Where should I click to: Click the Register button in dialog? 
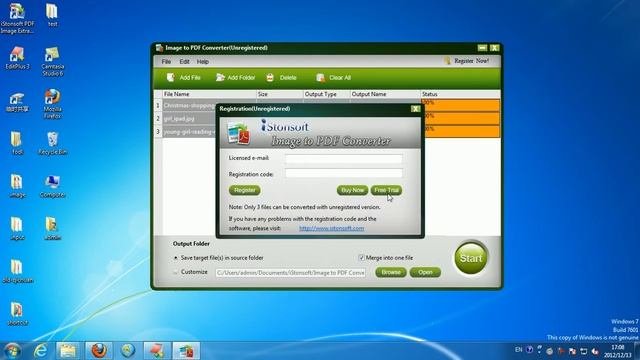click(x=244, y=190)
